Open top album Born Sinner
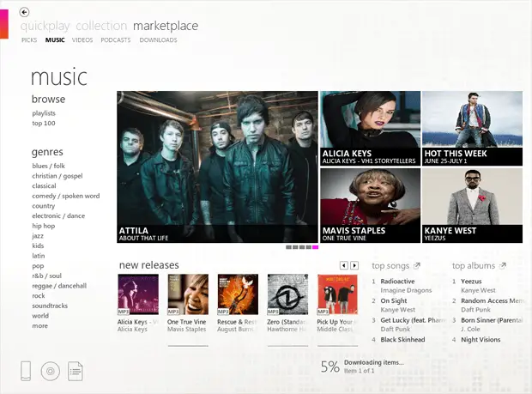 click(492, 320)
